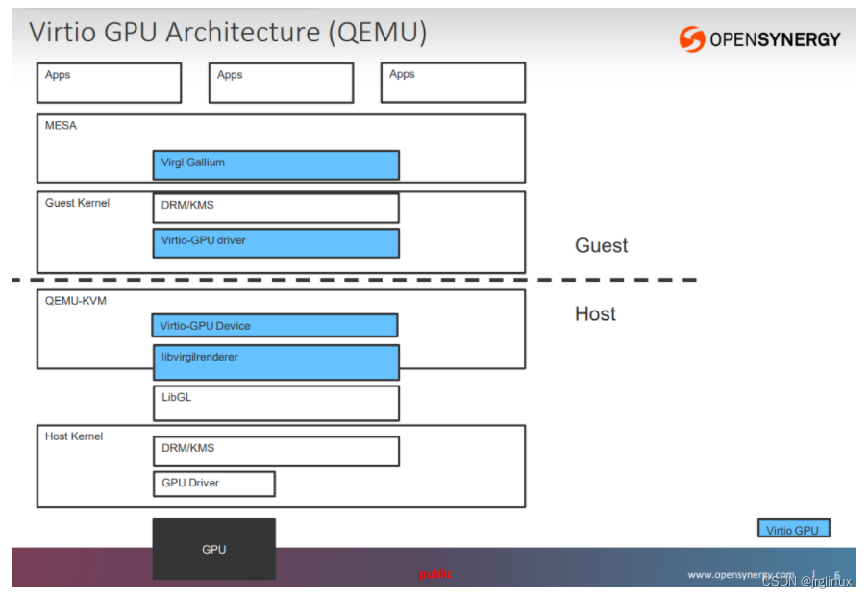Click the "Guest Kernel" label

[78, 203]
